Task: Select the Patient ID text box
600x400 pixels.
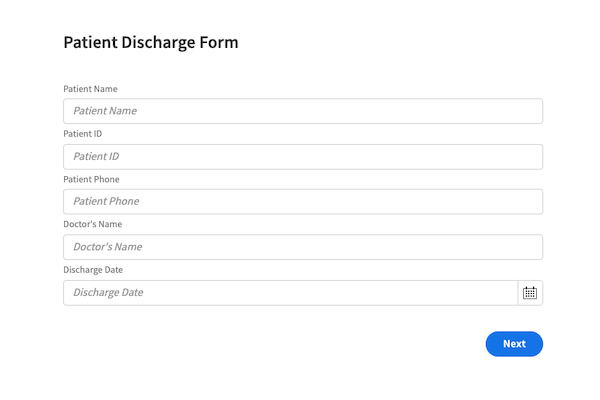Action: 303,157
